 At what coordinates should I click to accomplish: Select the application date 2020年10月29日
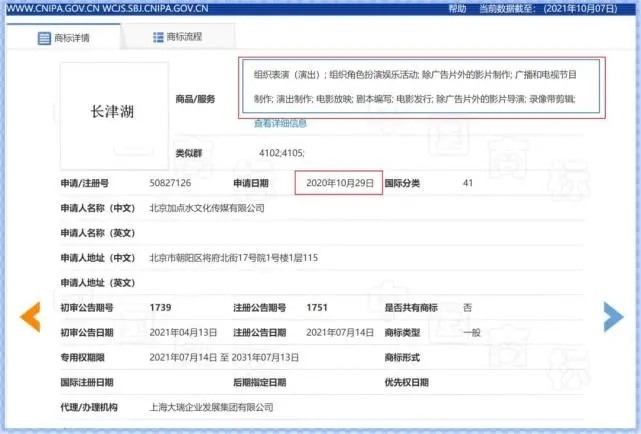pyautogui.click(x=340, y=184)
